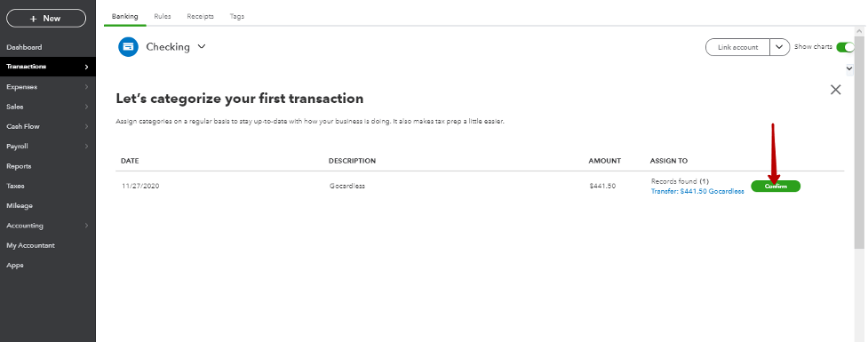
Task: Open Reports in the sidebar
Action: pyautogui.click(x=19, y=166)
